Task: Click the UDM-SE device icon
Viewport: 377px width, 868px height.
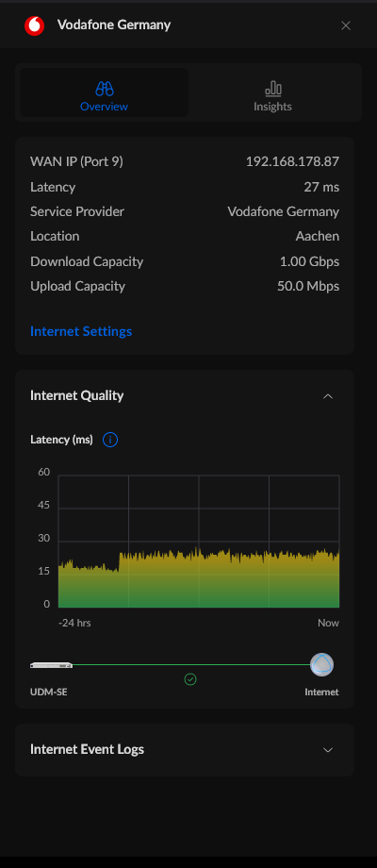Action: (x=52, y=665)
